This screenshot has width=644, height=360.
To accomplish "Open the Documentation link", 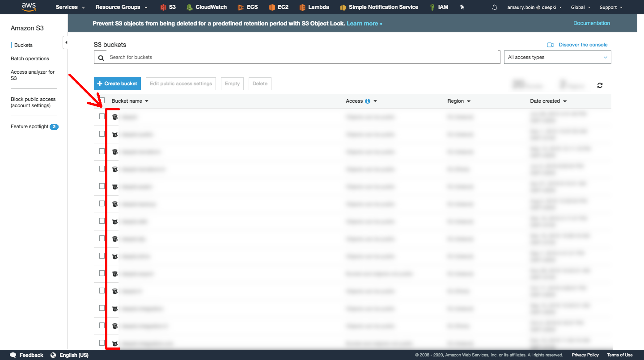I will pos(592,23).
